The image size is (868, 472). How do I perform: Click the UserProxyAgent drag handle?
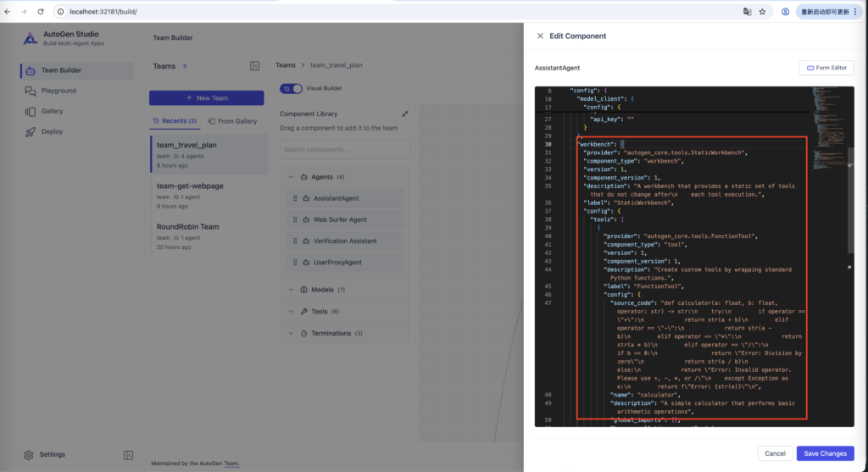click(295, 263)
